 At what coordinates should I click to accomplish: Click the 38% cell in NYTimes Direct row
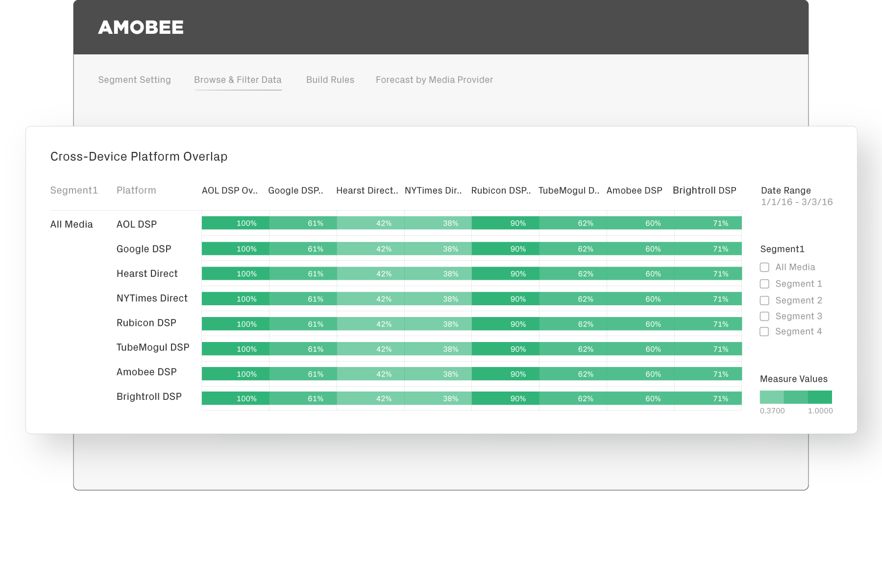(x=438, y=299)
